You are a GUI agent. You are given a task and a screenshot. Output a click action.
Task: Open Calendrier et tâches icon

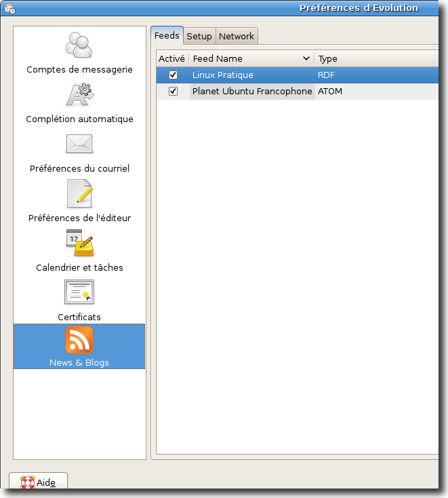pos(79,243)
